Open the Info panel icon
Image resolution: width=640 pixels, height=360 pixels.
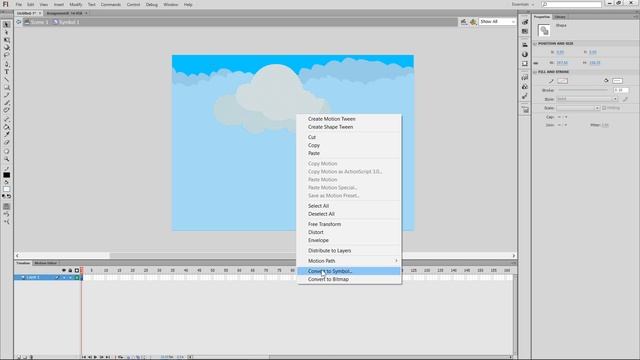click(x=525, y=54)
